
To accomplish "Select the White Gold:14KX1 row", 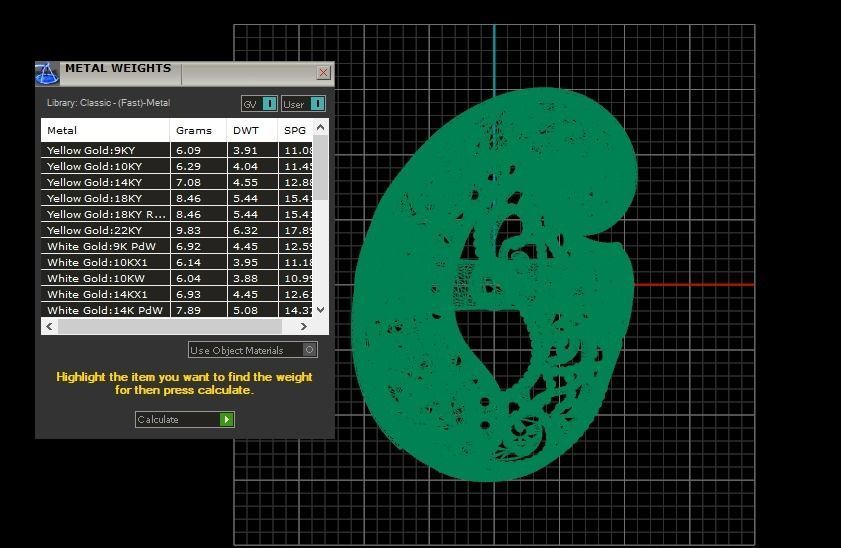I will pos(177,294).
